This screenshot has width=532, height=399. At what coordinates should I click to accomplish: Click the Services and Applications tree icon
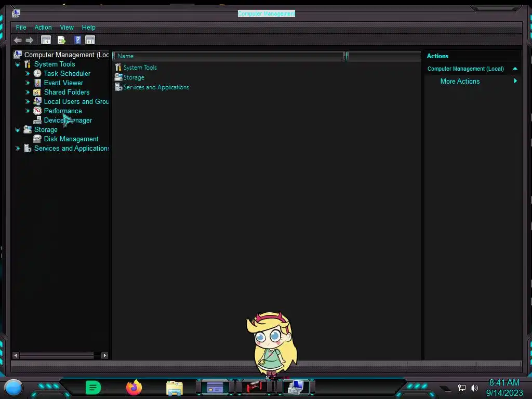(28, 148)
